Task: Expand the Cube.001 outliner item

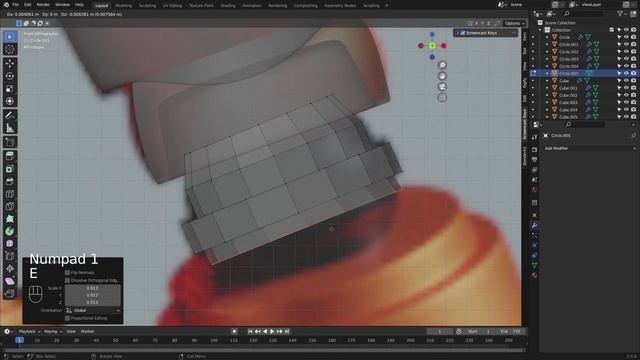Action: [547, 88]
